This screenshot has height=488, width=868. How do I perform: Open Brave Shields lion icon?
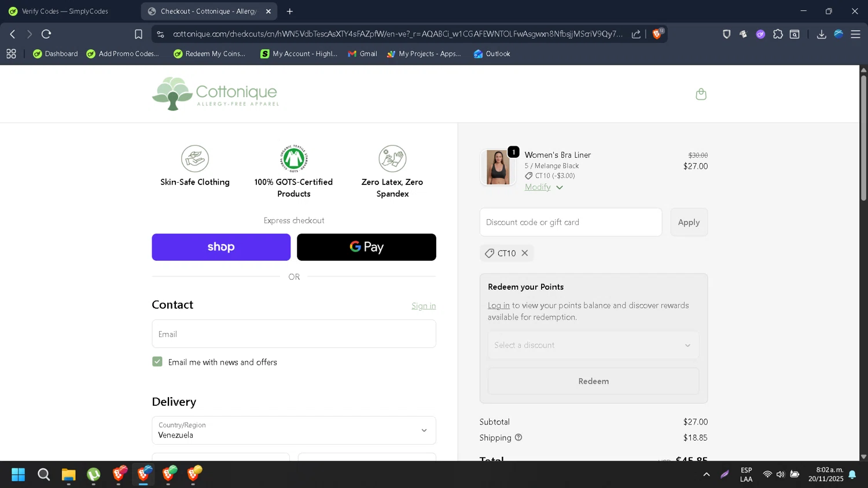[657, 34]
